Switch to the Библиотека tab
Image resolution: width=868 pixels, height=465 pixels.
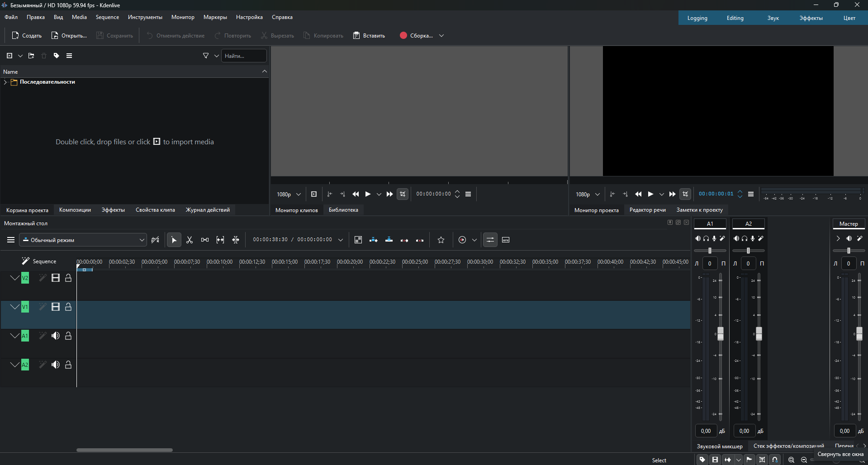click(343, 210)
